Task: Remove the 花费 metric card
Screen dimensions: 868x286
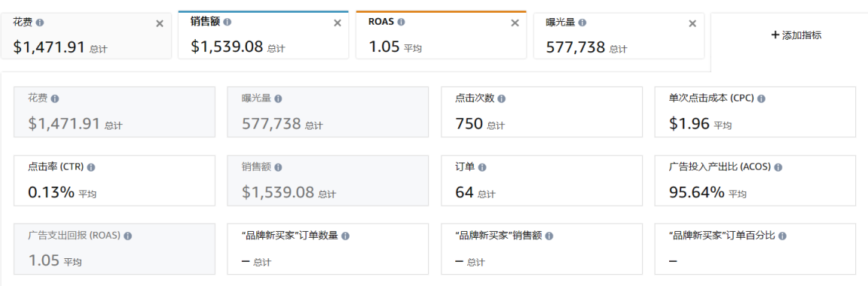Action: pyautogui.click(x=160, y=23)
